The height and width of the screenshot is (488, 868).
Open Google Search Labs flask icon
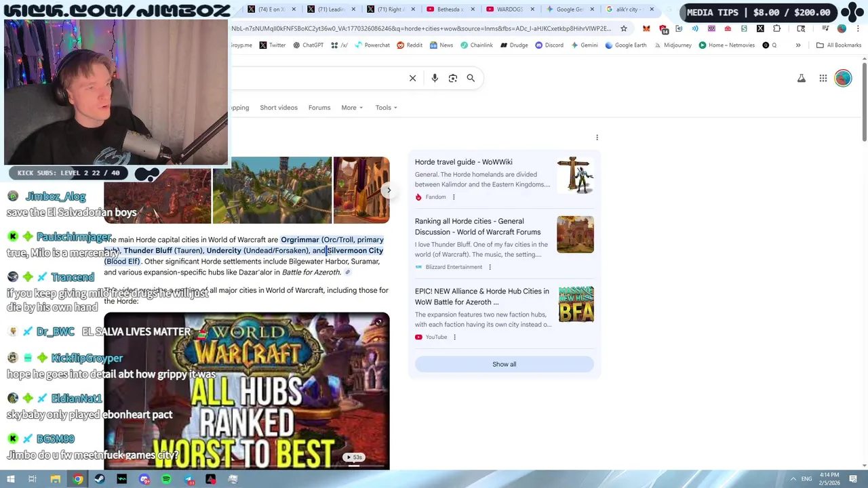pyautogui.click(x=802, y=78)
